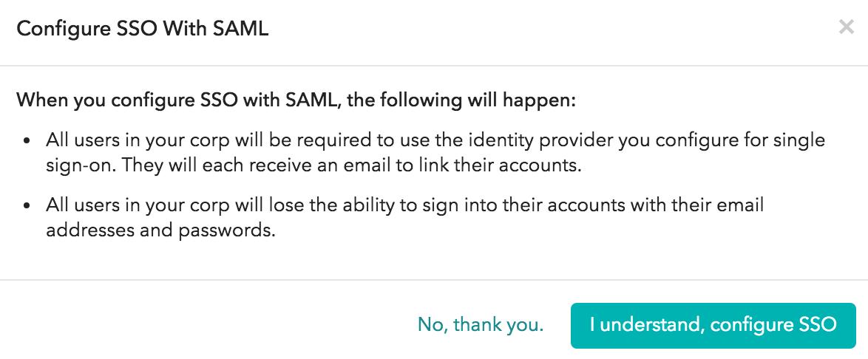Click the "Configure SSO With SAML" title
Viewport: 868px width, 359px height.
click(142, 29)
